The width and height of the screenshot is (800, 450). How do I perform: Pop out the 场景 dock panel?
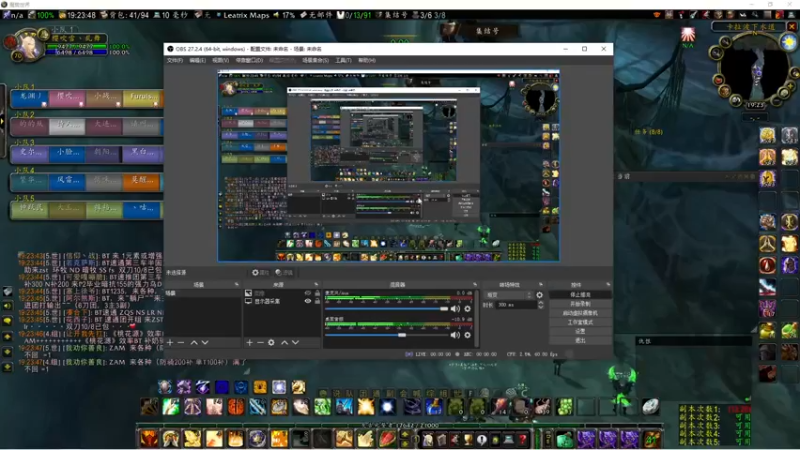tap(236, 284)
